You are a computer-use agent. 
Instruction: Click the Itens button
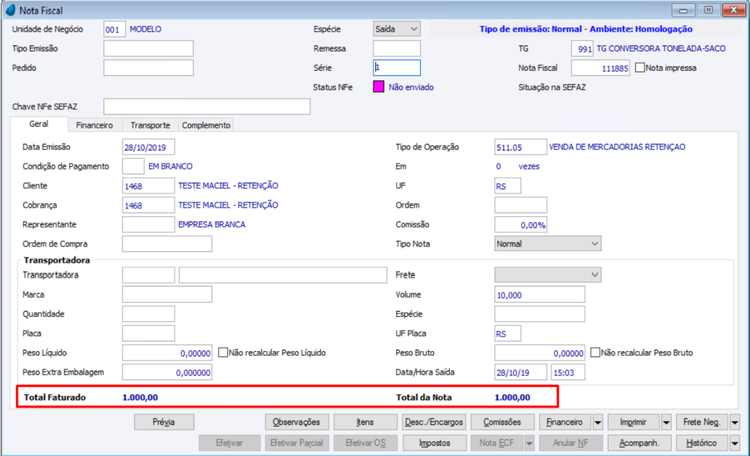click(365, 422)
